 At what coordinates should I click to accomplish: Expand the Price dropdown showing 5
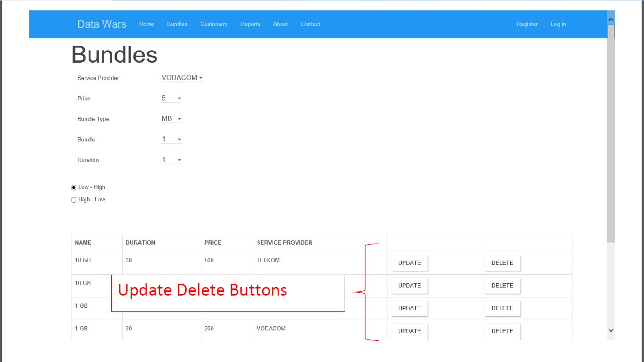pos(172,99)
